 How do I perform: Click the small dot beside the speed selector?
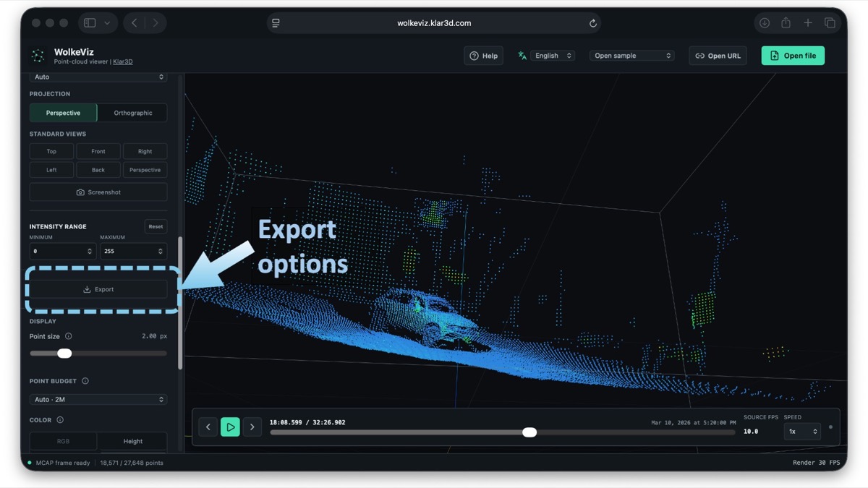click(x=830, y=427)
